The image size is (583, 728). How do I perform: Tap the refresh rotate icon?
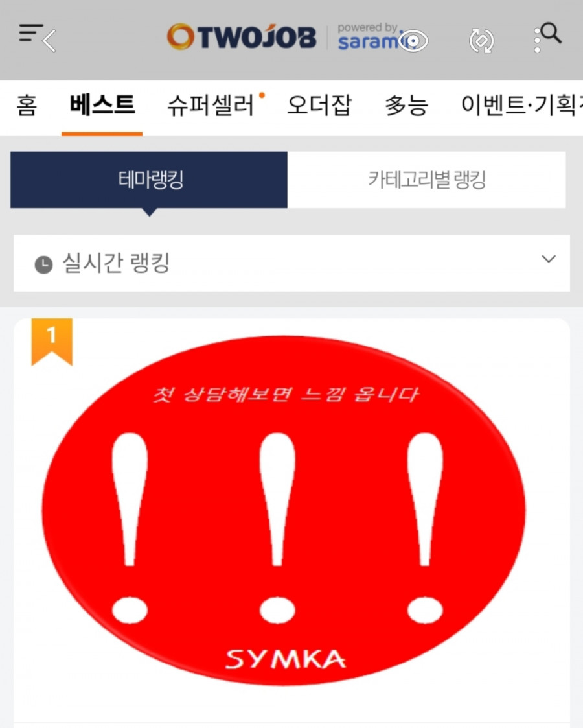481,41
